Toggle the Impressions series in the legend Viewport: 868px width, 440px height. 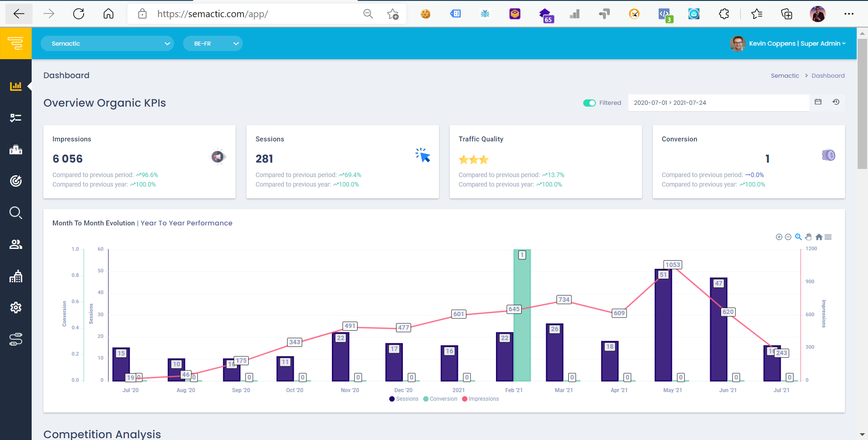pos(480,399)
